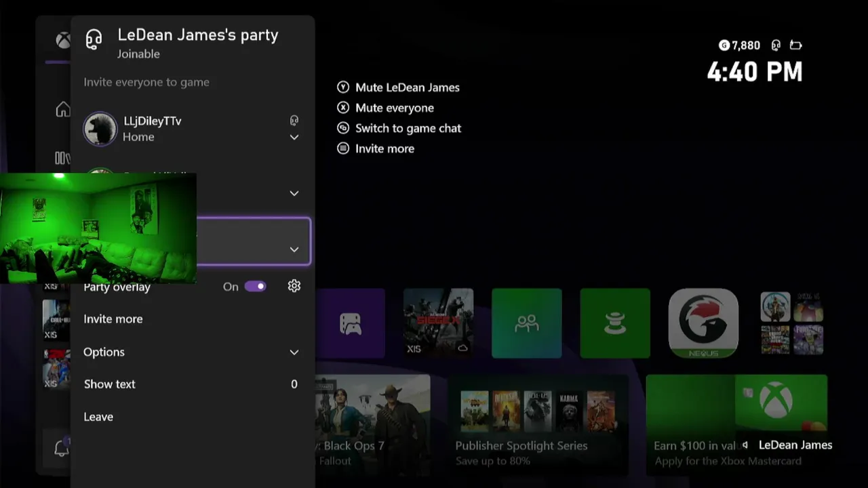The height and width of the screenshot is (488, 868).
Task: Click the Show text count 0
Action: coord(294,384)
